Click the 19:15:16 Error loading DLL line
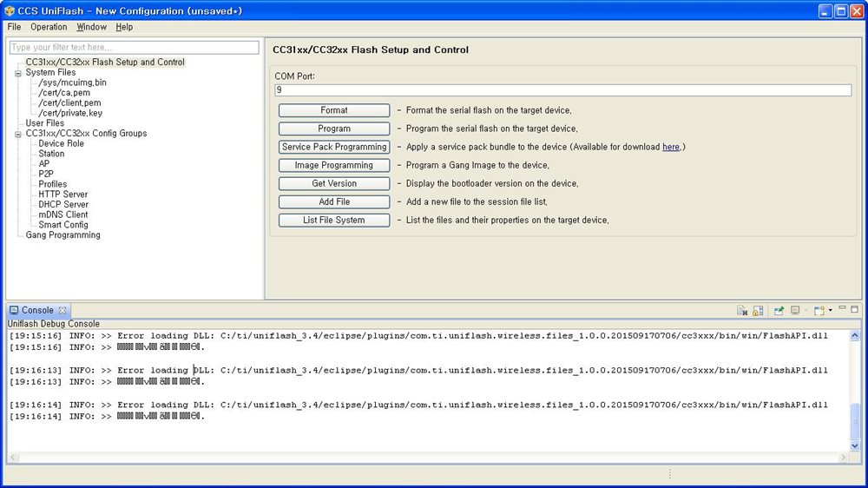This screenshot has width=868, height=488. [x=418, y=336]
